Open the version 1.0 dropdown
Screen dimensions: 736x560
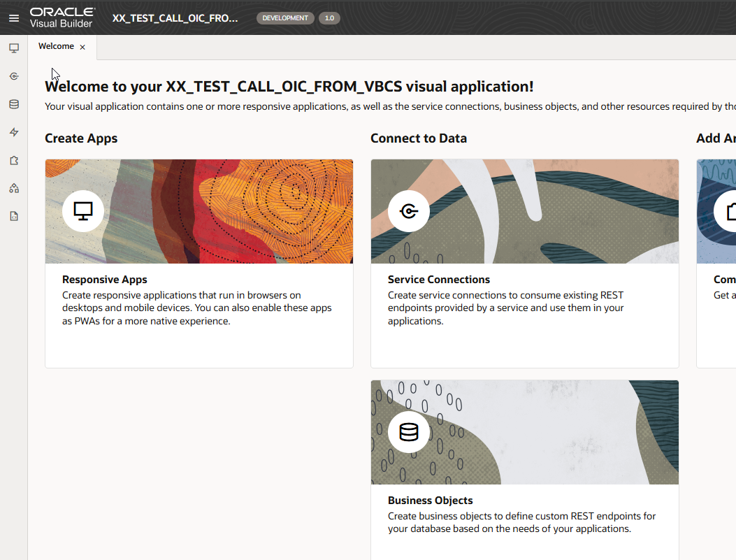[x=329, y=18]
